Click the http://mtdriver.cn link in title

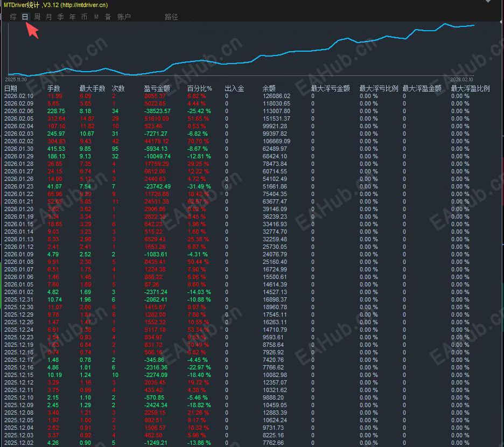tap(84, 5)
